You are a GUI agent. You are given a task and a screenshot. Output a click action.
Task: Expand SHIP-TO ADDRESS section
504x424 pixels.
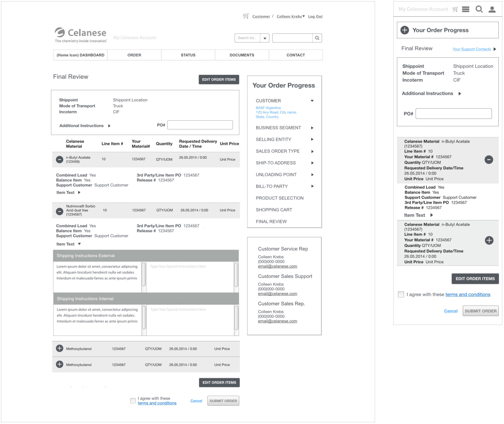(312, 163)
